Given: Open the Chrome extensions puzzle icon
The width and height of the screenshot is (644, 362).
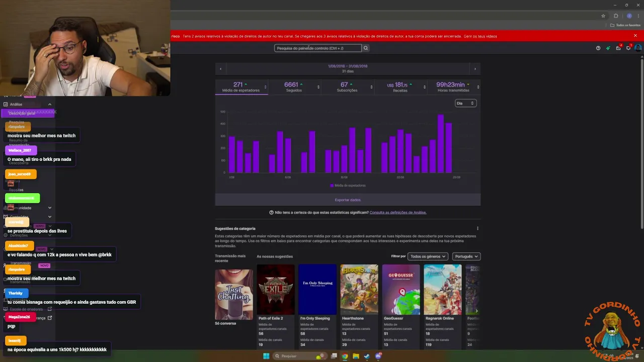Looking at the screenshot, I should tap(616, 16).
